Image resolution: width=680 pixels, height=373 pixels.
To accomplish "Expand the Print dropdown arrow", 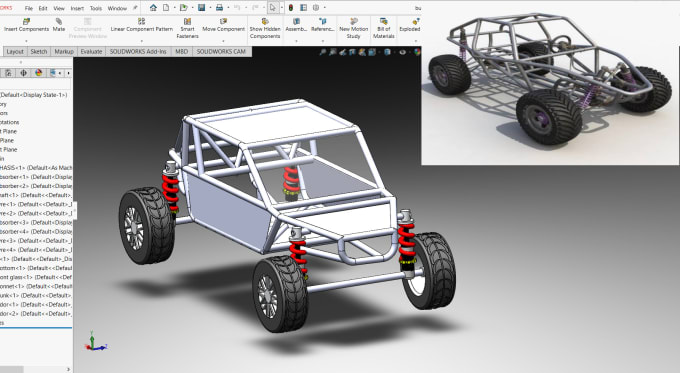I will pos(228,8).
